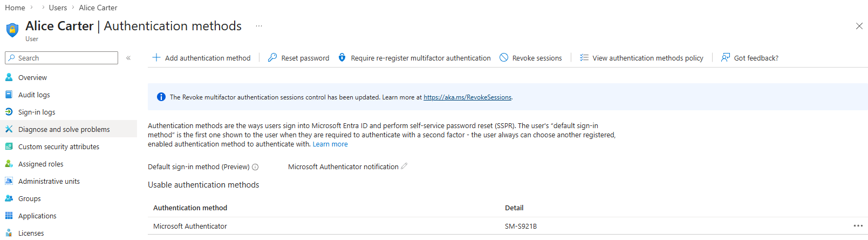This screenshot has width=868, height=240.
Task: Go to Home breadcrumb
Action: [15, 8]
